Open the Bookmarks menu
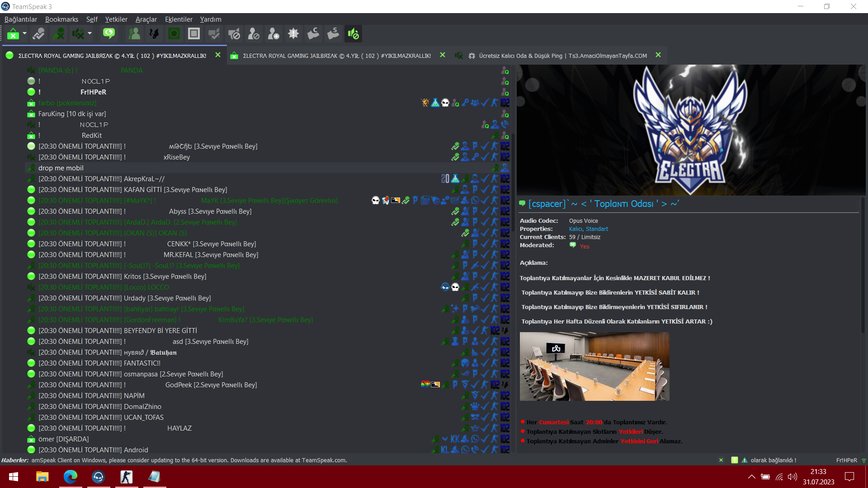868x488 pixels. click(61, 19)
